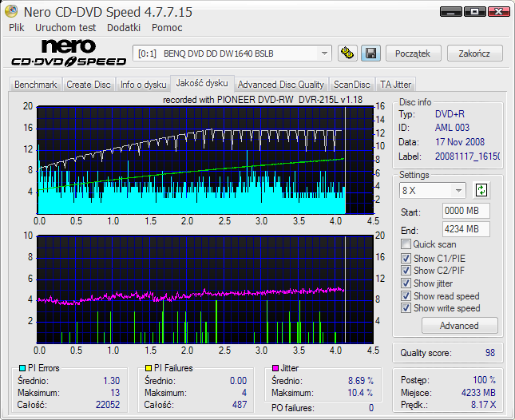Click the PI Failures jitter lower chart
Screen dimensions: 515x420
point(205,289)
